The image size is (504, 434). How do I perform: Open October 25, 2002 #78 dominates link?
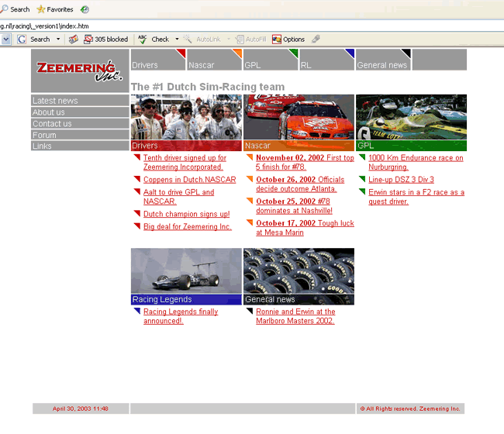coord(294,206)
